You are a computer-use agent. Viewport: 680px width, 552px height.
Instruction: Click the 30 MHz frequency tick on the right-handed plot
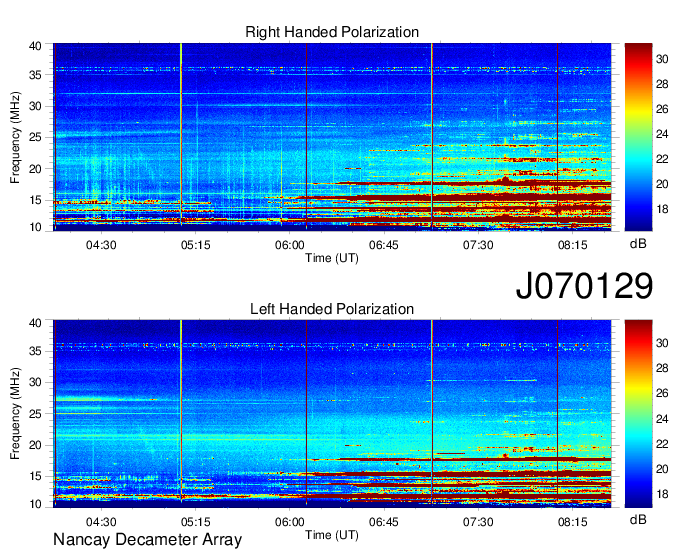click(35, 106)
